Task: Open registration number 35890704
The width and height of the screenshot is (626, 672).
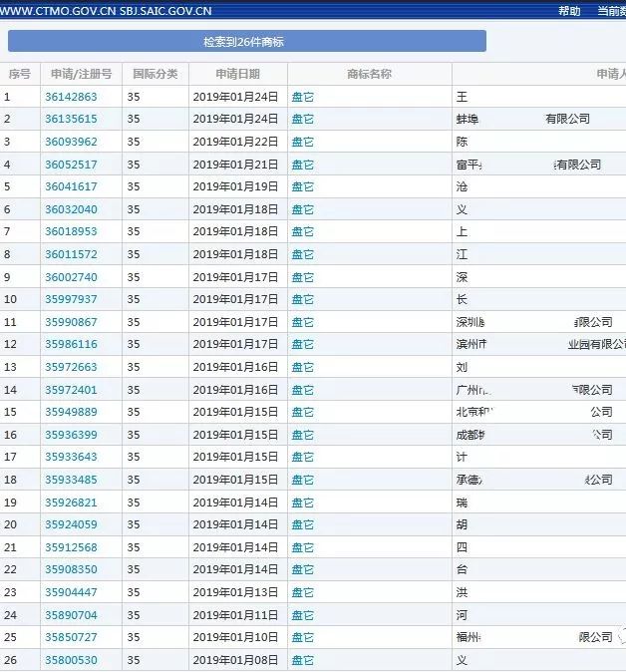Action: point(71,615)
